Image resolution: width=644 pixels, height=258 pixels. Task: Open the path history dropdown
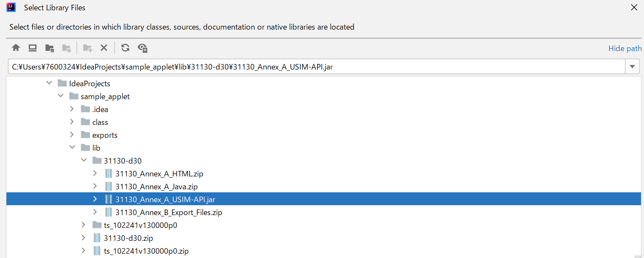[632, 67]
